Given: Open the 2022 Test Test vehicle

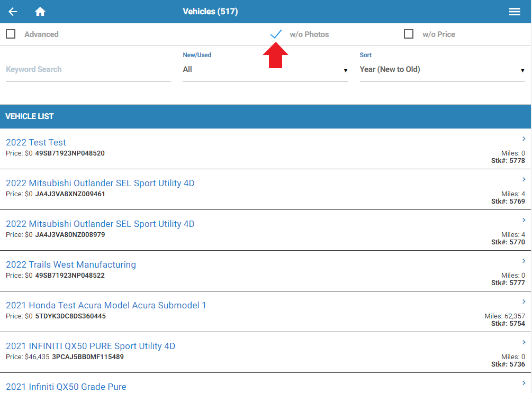Looking at the screenshot, I should point(36,142).
